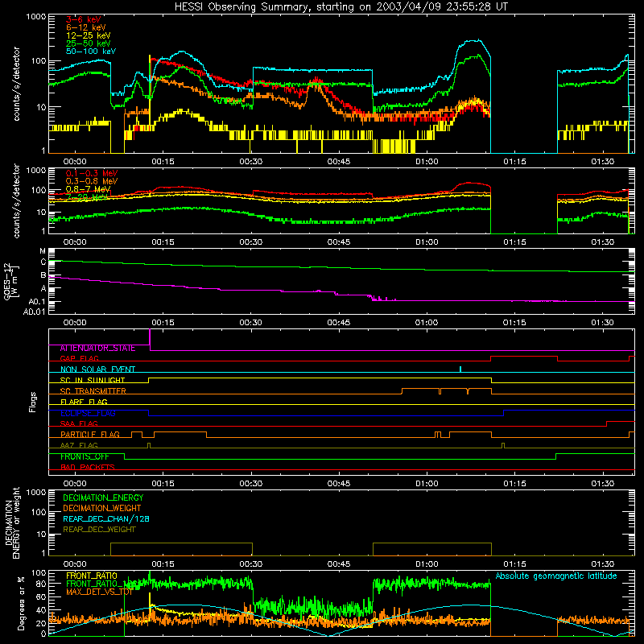Image resolution: width=644 pixels, height=644 pixels.
Task: Click the 00:15 time label under Flags panel
Action: coord(163,484)
